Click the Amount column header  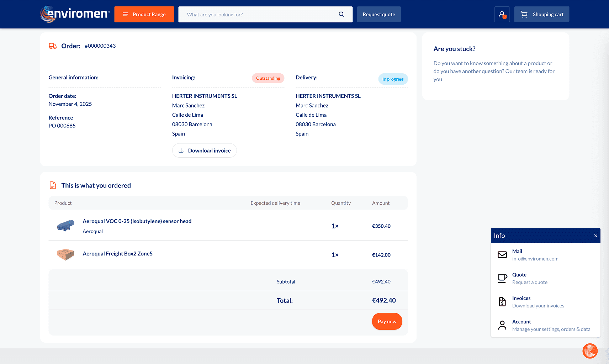(381, 203)
